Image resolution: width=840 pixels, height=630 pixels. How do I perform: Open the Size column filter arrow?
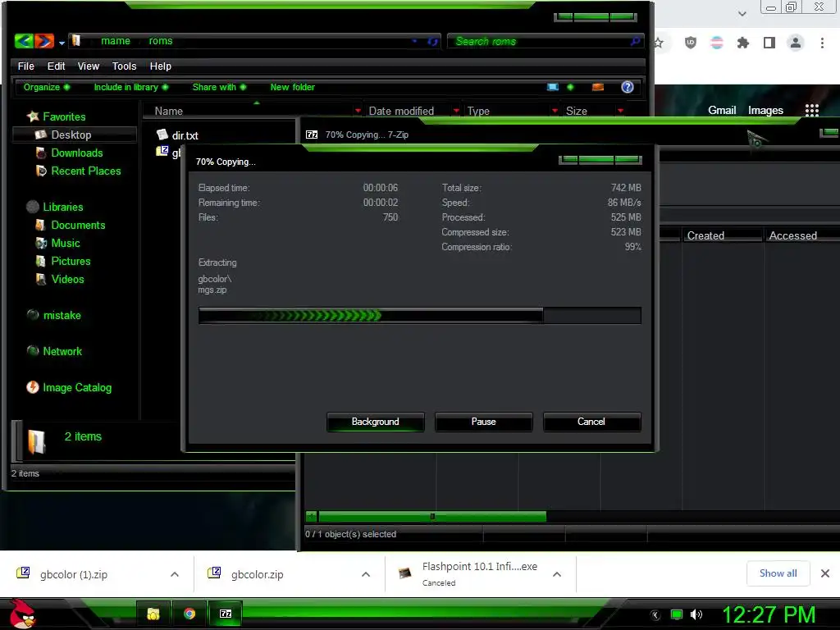620,111
